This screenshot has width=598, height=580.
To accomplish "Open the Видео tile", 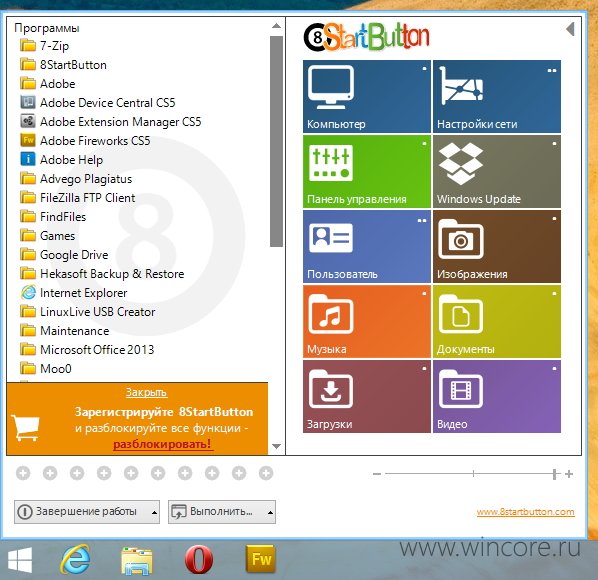I will (497, 397).
